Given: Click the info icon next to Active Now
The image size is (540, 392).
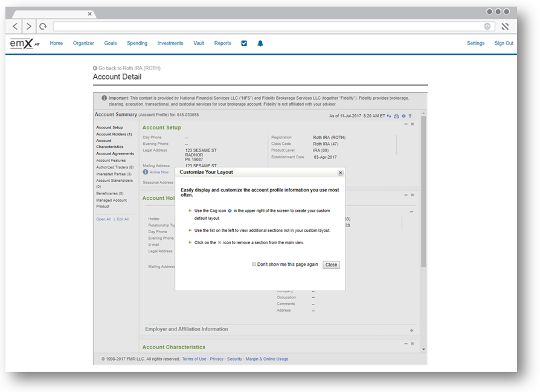Looking at the screenshot, I should click(x=146, y=172).
